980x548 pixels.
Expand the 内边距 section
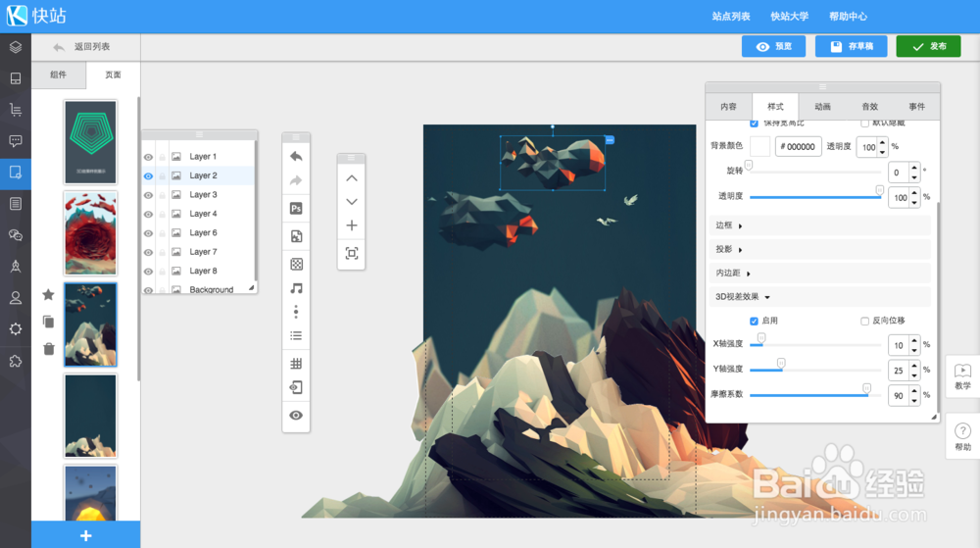point(819,274)
